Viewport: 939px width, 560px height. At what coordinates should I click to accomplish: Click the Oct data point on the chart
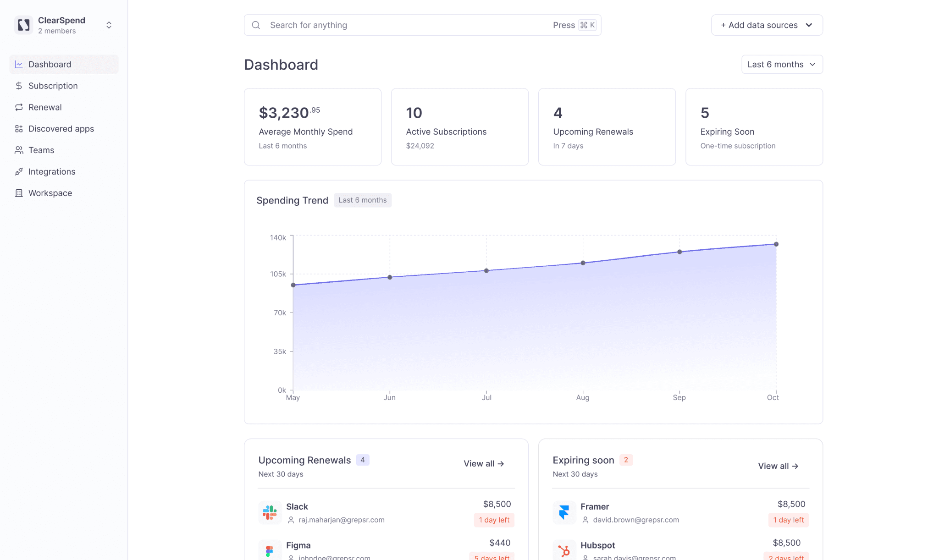(776, 244)
